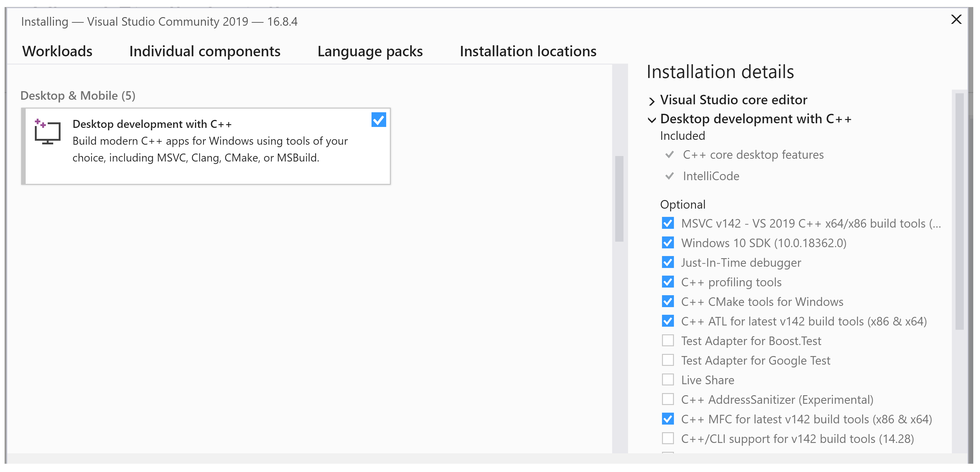Enable Test Adapter for Google Test

pos(668,360)
